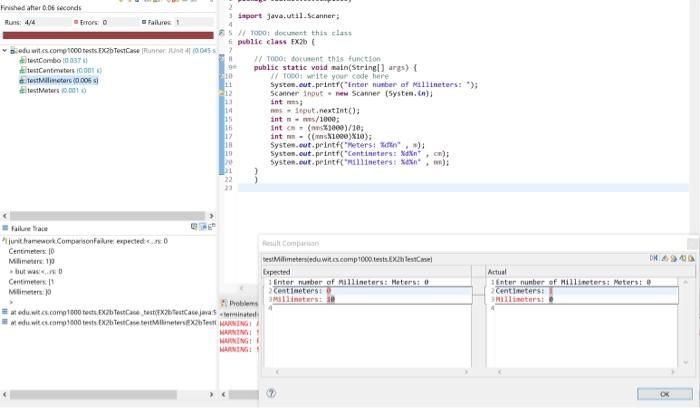Click the red JUnit progress bar
Viewport: 700px width, 408px height.
[108, 35]
